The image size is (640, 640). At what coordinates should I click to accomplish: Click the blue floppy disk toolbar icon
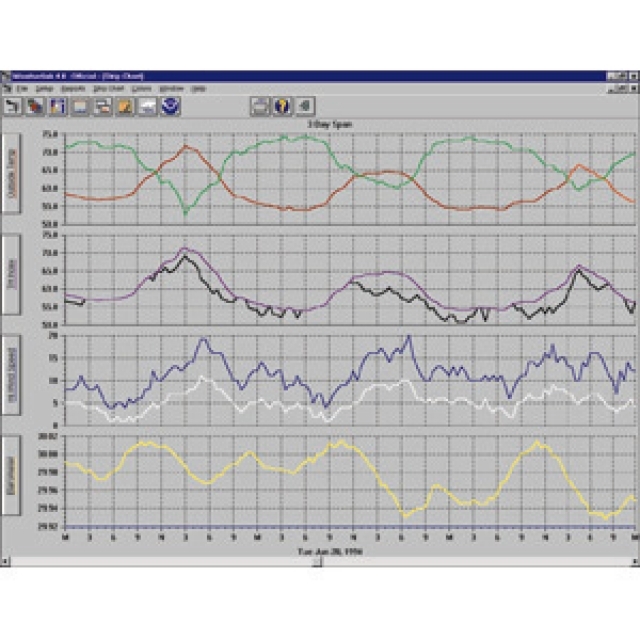pos(59,105)
